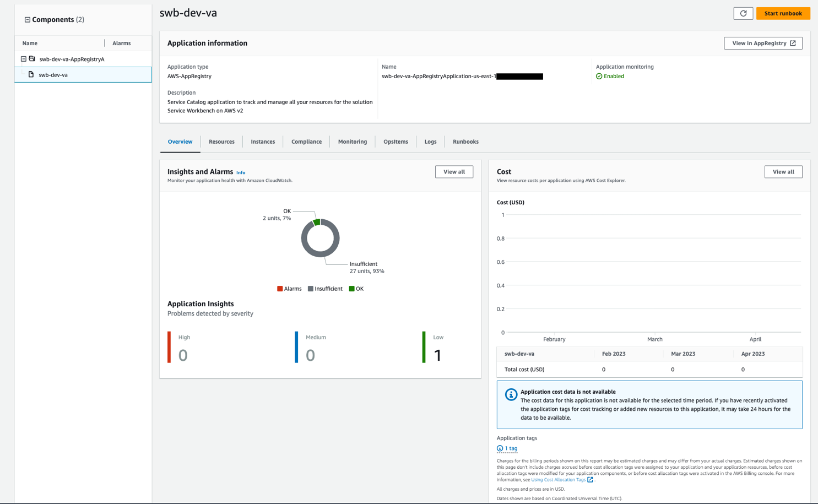The height and width of the screenshot is (504, 818).
Task: Click the info icon in the cost data alert
Action: [511, 394]
